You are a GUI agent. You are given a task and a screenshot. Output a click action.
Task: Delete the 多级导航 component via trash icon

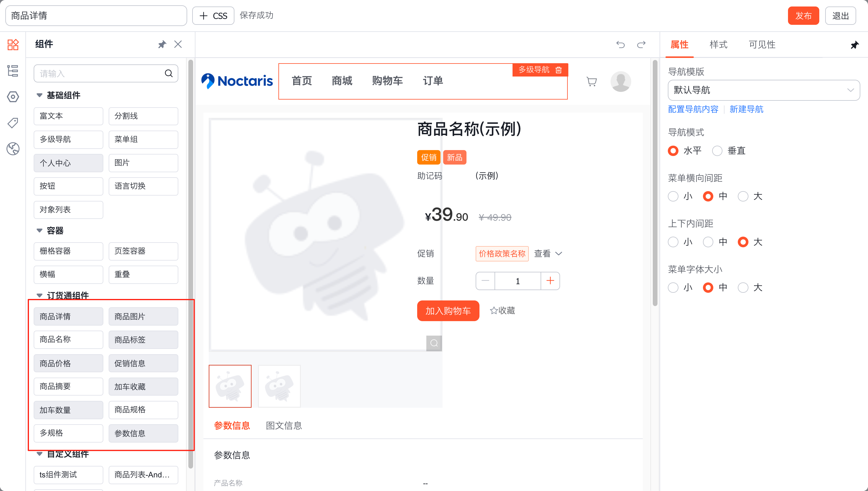[558, 70]
